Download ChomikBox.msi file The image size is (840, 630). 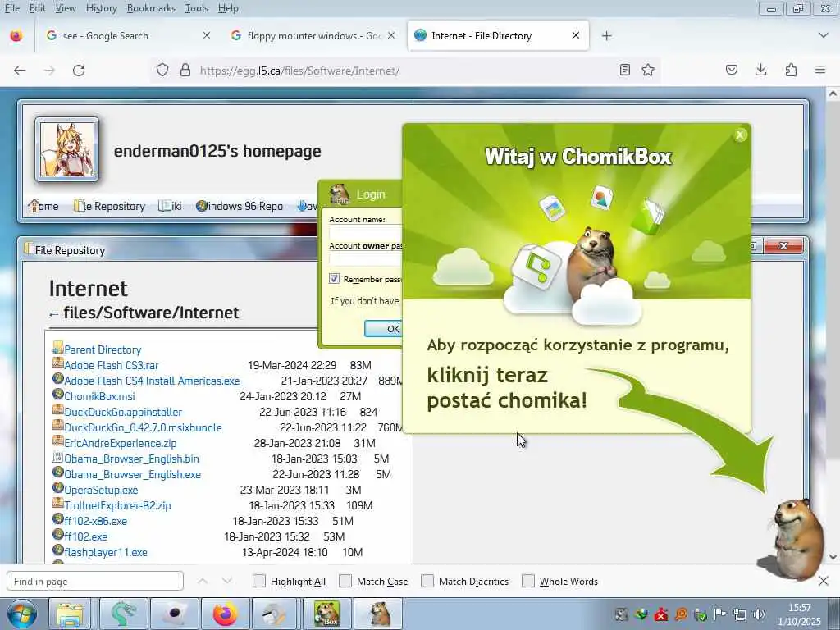point(99,396)
